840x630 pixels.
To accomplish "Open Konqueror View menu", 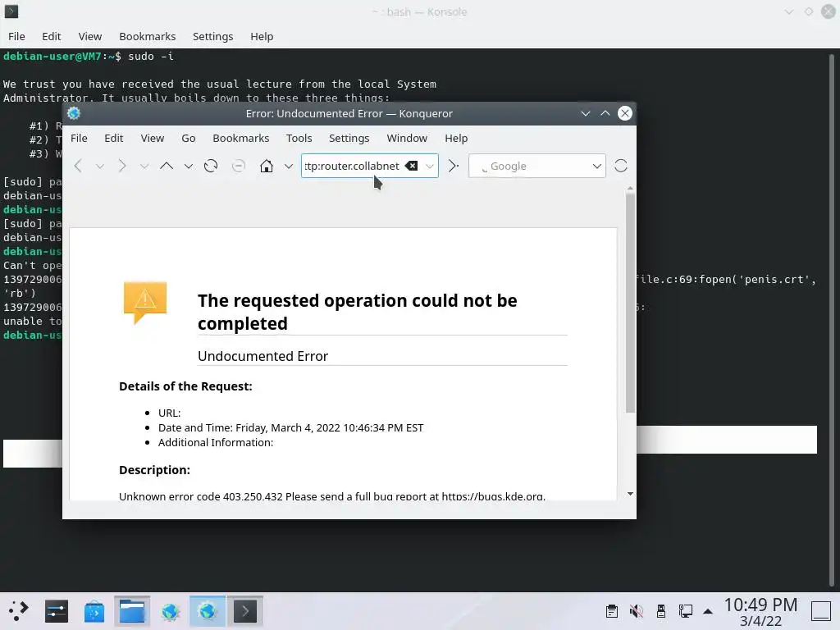I will [152, 138].
